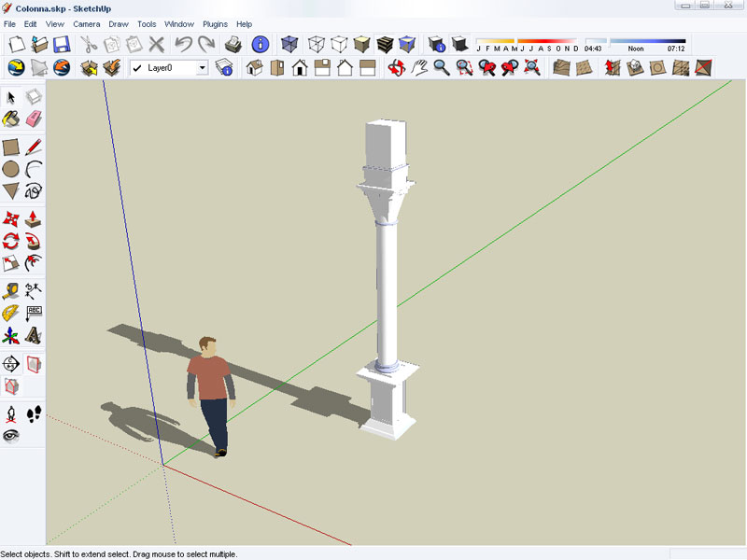Open the Camera menu
Image resolution: width=747 pixels, height=560 pixels.
86,23
